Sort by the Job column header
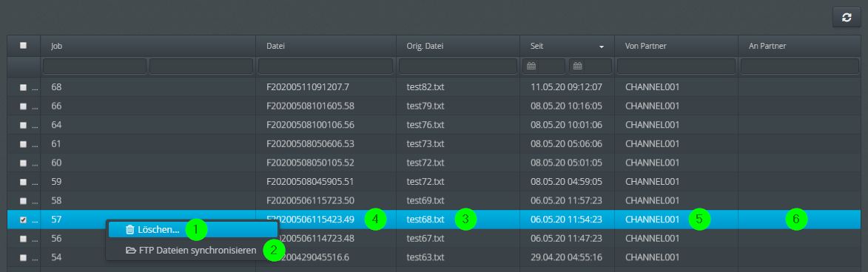Image resolution: width=868 pixels, height=272 pixels. (x=148, y=47)
